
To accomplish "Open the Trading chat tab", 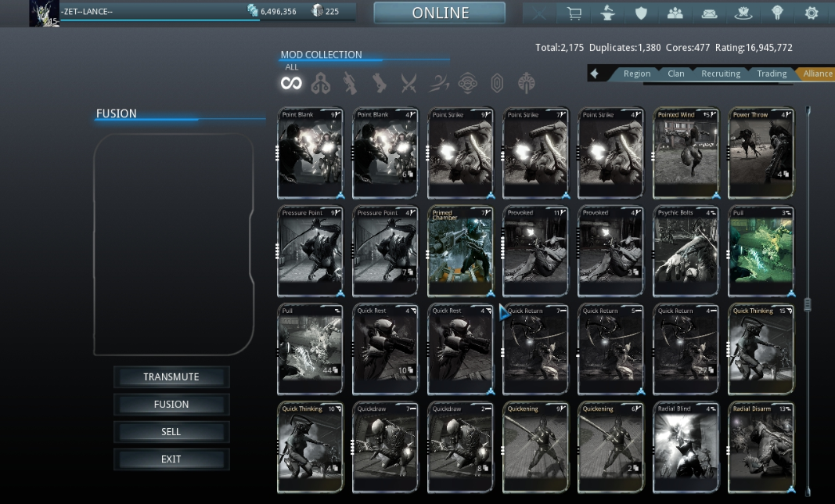I will 772,74.
